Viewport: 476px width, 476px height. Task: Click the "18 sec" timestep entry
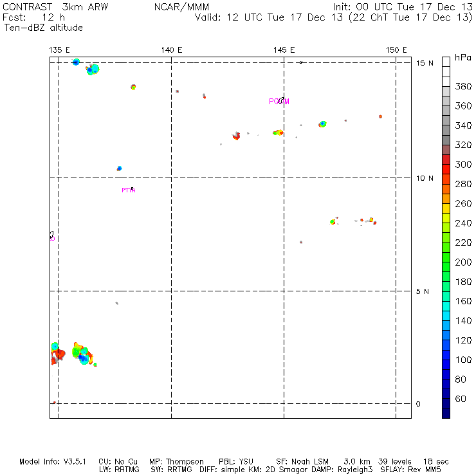(436, 462)
